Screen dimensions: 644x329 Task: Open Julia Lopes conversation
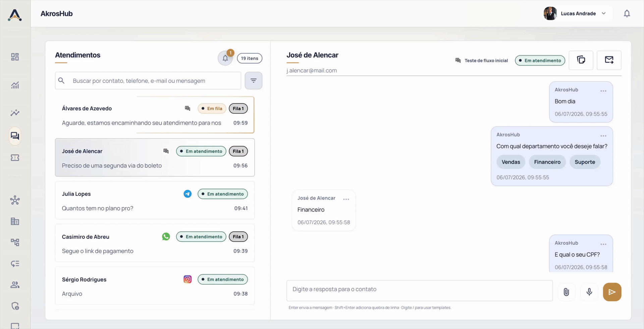(155, 200)
